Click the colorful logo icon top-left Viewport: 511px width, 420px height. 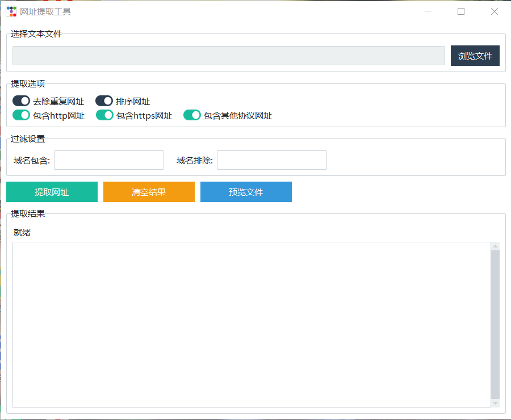click(10, 11)
